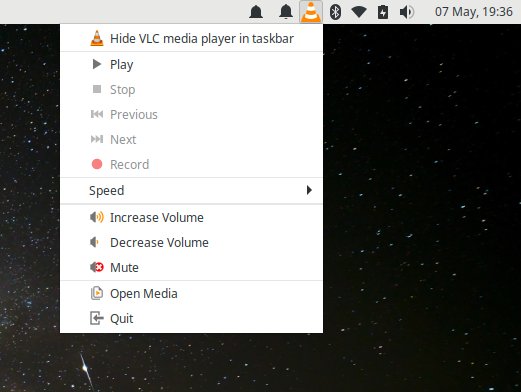Image resolution: width=521 pixels, height=392 pixels.
Task: Click the play triangle icon
Action: point(97,64)
